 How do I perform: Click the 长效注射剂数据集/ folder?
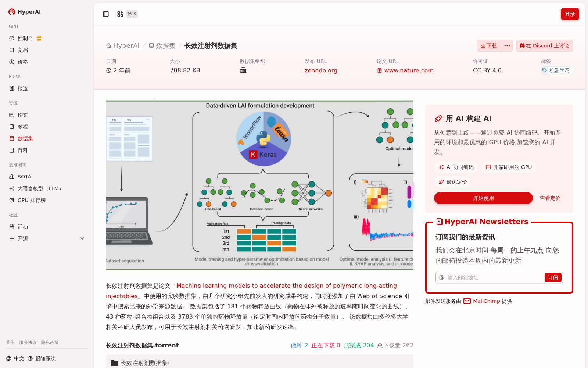pyautogui.click(x=140, y=363)
